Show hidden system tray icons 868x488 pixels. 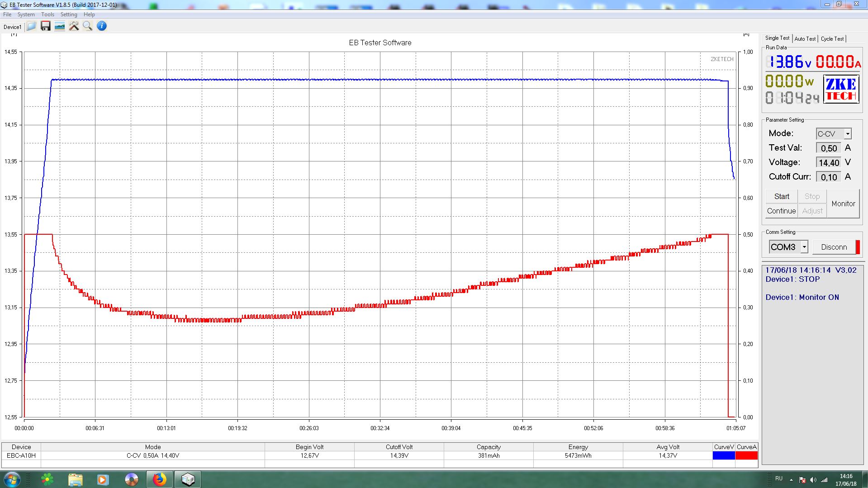pyautogui.click(x=791, y=479)
